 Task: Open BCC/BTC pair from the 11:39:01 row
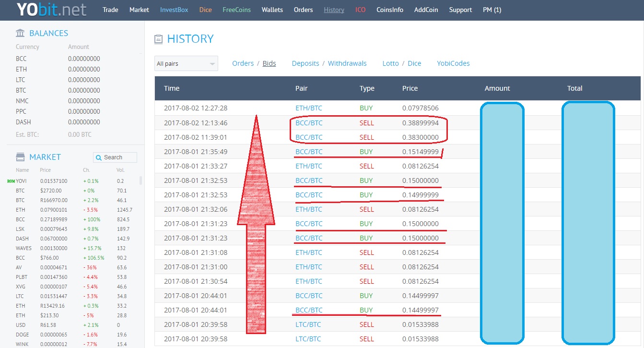[309, 137]
